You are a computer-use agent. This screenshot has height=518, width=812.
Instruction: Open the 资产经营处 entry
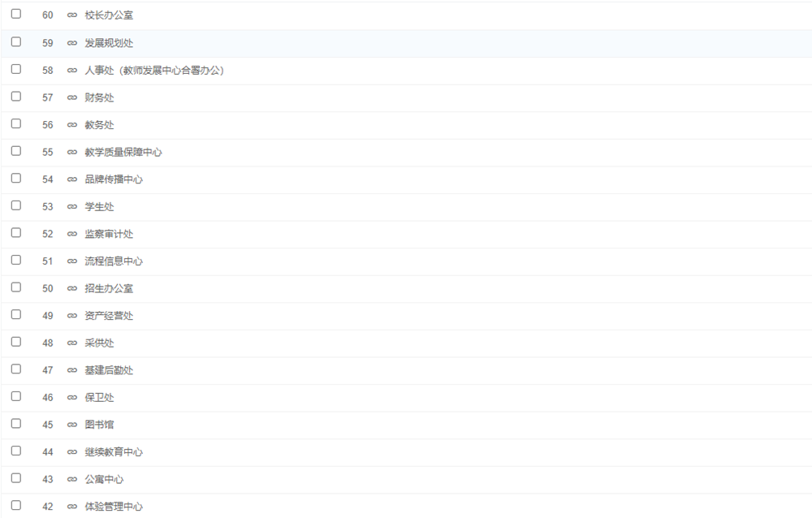109,316
